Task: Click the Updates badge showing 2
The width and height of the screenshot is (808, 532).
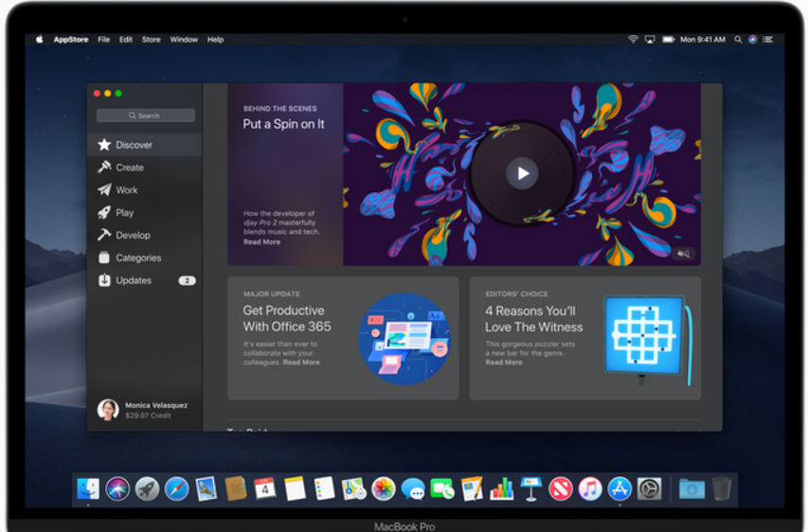Action: [187, 281]
